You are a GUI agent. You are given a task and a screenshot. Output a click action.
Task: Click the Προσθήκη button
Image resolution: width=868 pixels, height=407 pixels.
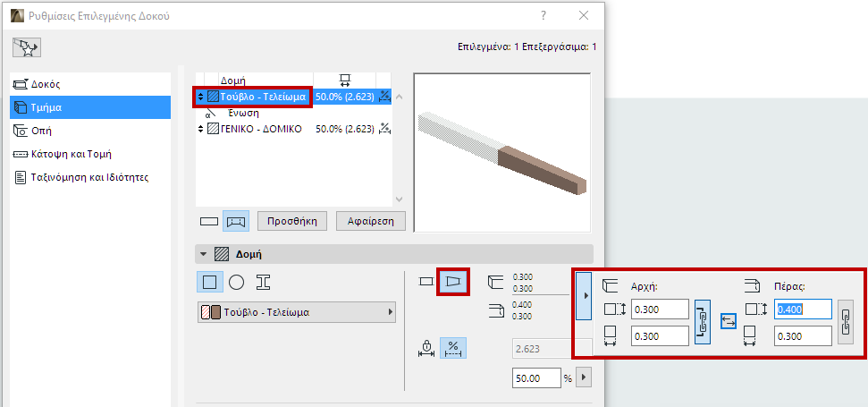tap(292, 221)
